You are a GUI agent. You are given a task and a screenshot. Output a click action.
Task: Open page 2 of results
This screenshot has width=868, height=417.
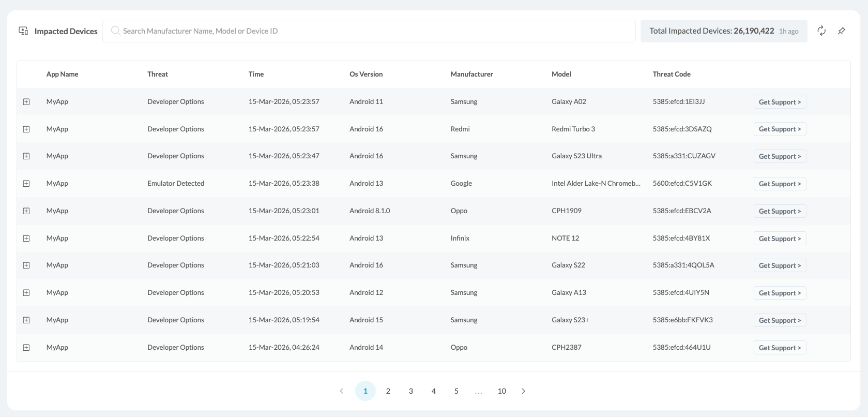[388, 391]
